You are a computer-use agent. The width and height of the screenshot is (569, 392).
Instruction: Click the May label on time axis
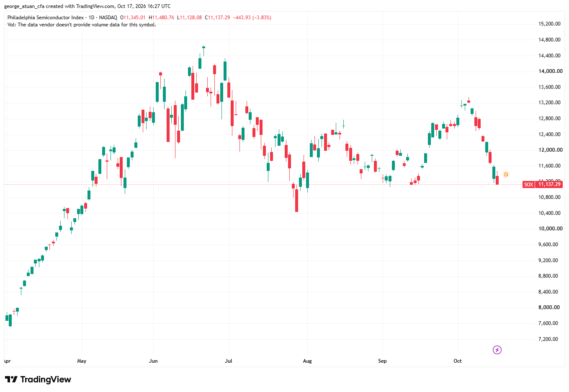pos(82,361)
